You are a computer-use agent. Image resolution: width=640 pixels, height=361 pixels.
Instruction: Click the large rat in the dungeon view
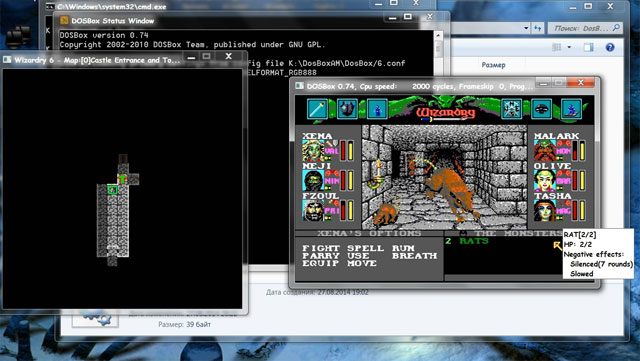(x=454, y=191)
